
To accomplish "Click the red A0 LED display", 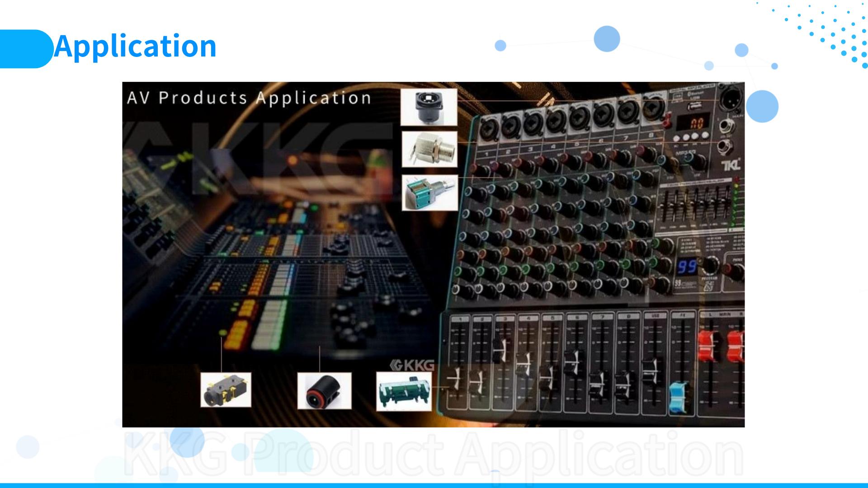I will coord(697,122).
